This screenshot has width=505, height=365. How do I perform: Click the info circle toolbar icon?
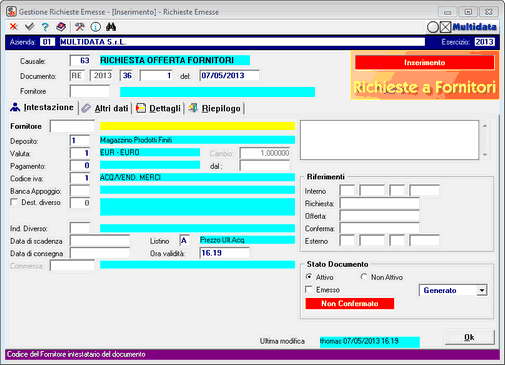click(96, 27)
